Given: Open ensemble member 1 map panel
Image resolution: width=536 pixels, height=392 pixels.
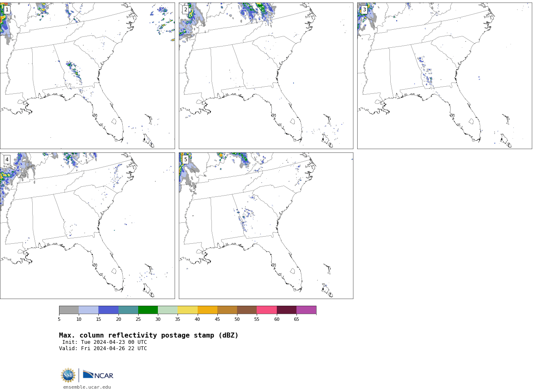Looking at the screenshot, I should tap(87, 76).
